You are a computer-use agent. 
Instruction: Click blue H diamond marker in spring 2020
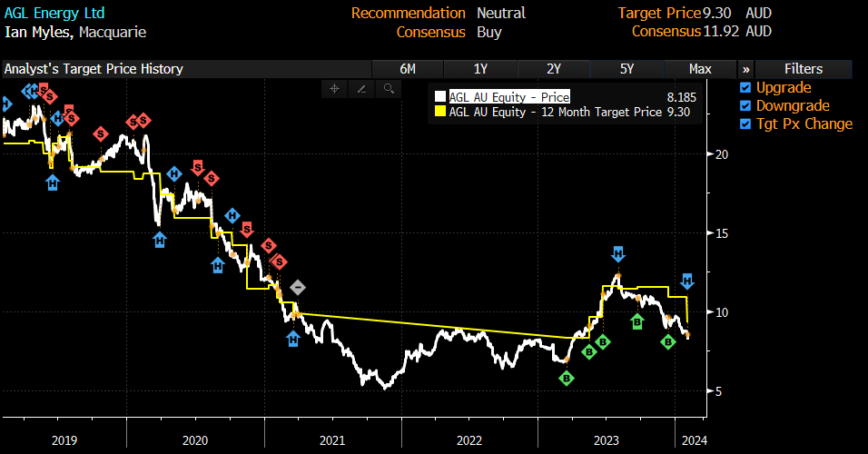click(x=174, y=173)
